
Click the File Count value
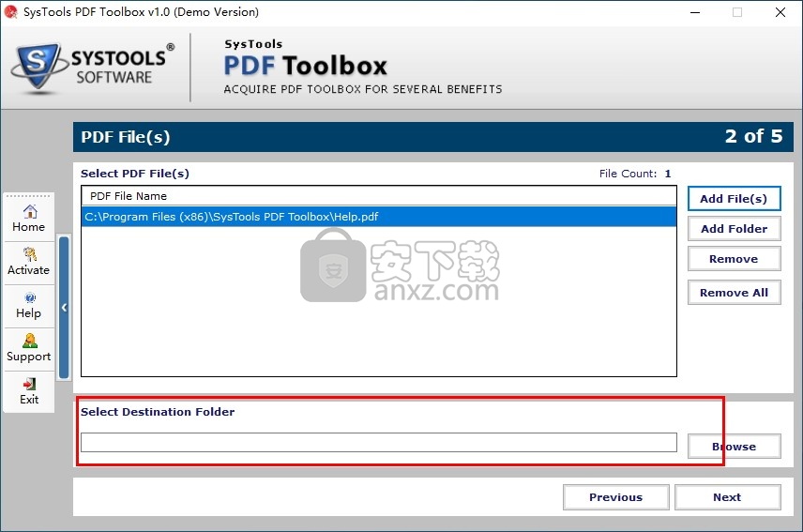668,174
